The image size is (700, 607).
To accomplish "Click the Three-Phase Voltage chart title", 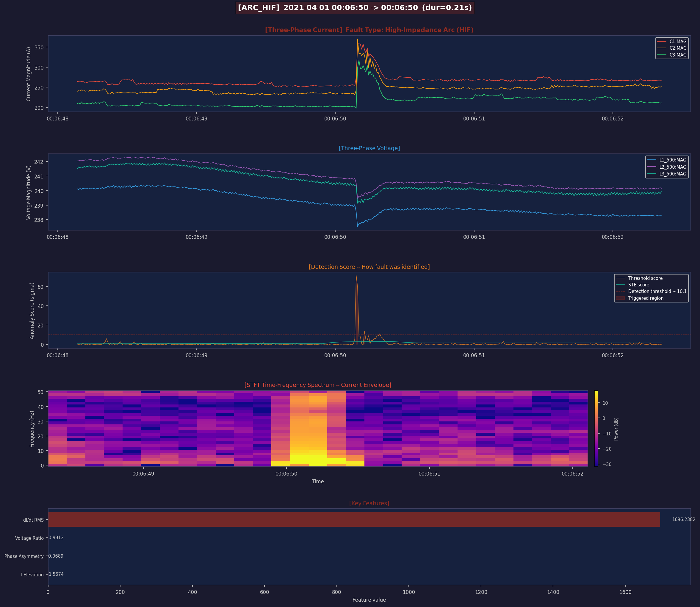I will [x=369, y=148].
